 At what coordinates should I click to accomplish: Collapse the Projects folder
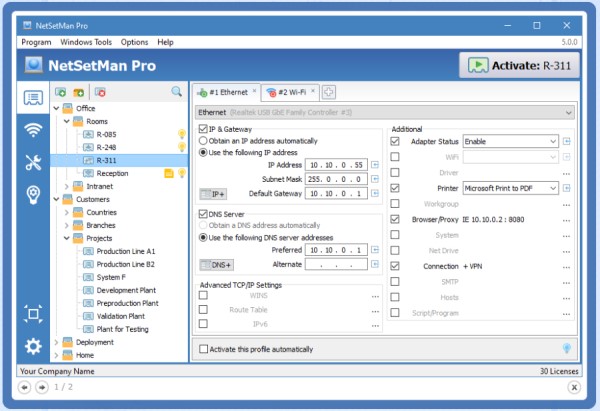(67, 238)
